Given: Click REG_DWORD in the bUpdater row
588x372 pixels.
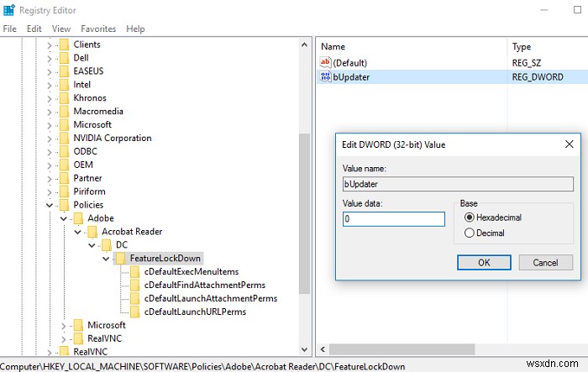Looking at the screenshot, I should (538, 77).
